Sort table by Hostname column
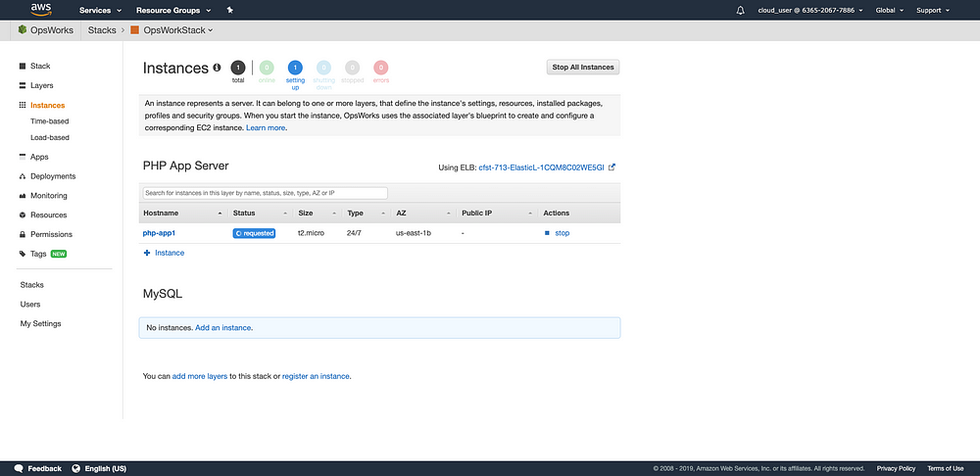The height and width of the screenshot is (476, 980). point(182,213)
